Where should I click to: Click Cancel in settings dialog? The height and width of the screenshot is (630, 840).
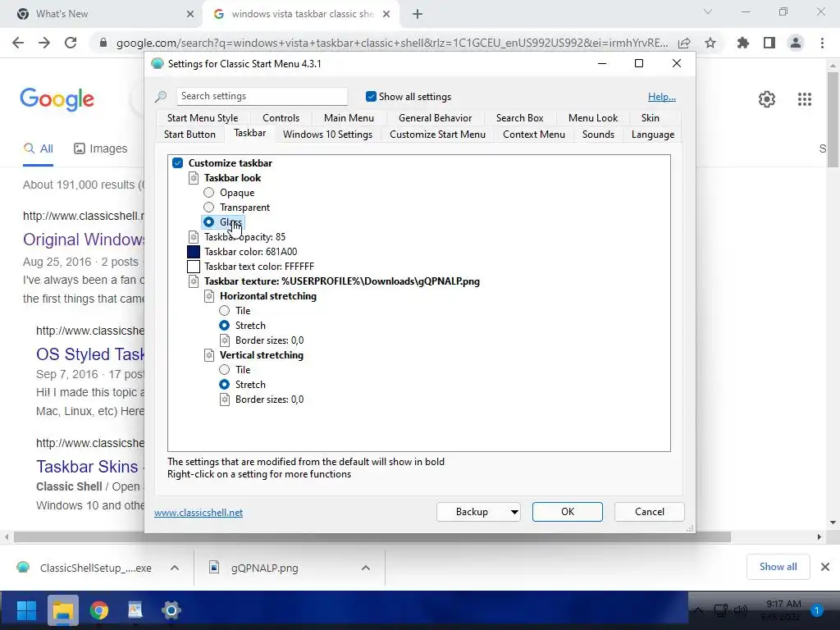coord(650,512)
